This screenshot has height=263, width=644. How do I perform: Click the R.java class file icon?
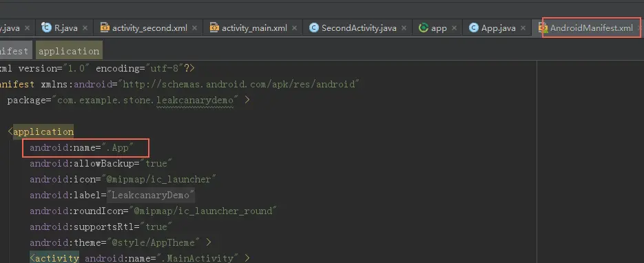point(46,28)
